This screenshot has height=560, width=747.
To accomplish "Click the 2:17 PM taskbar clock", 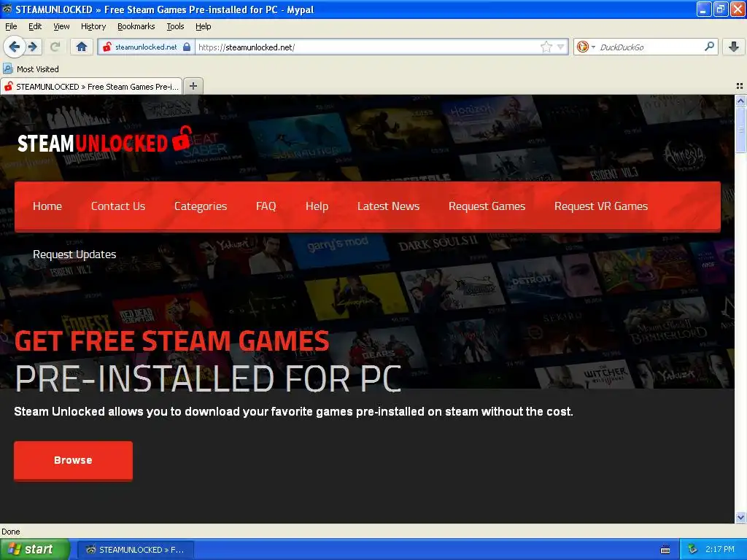I will pyautogui.click(x=720, y=549).
